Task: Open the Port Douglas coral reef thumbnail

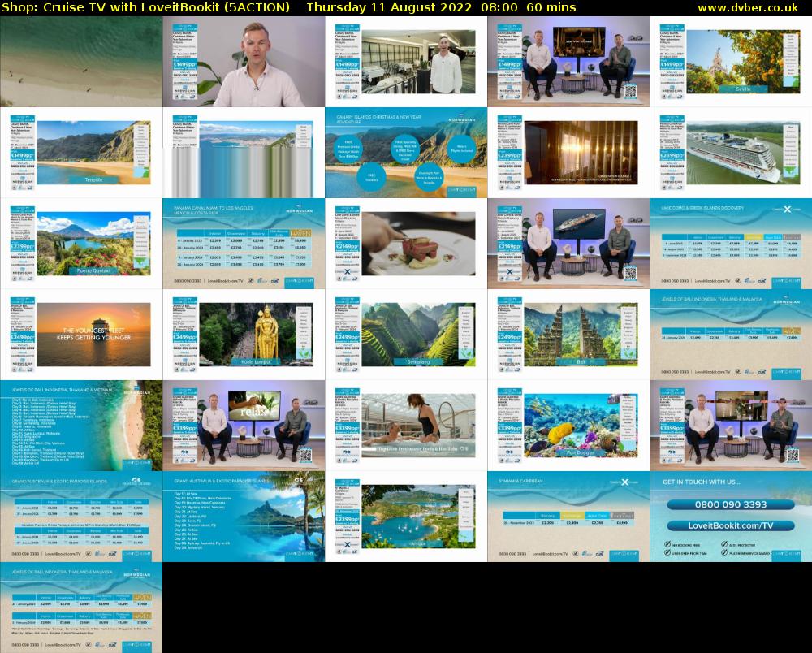Action: [568, 426]
